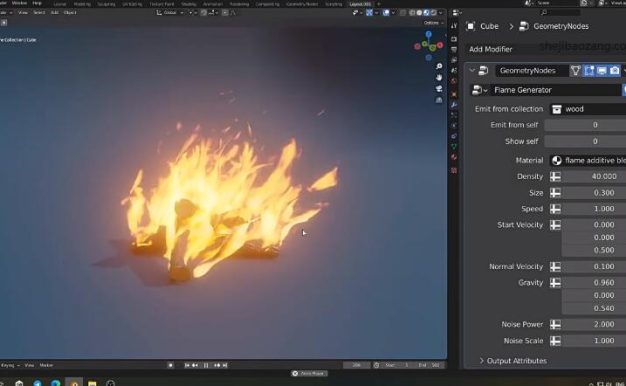Open the World properties tab
Image resolution: width=626 pixels, height=386 pixels.
454,81
